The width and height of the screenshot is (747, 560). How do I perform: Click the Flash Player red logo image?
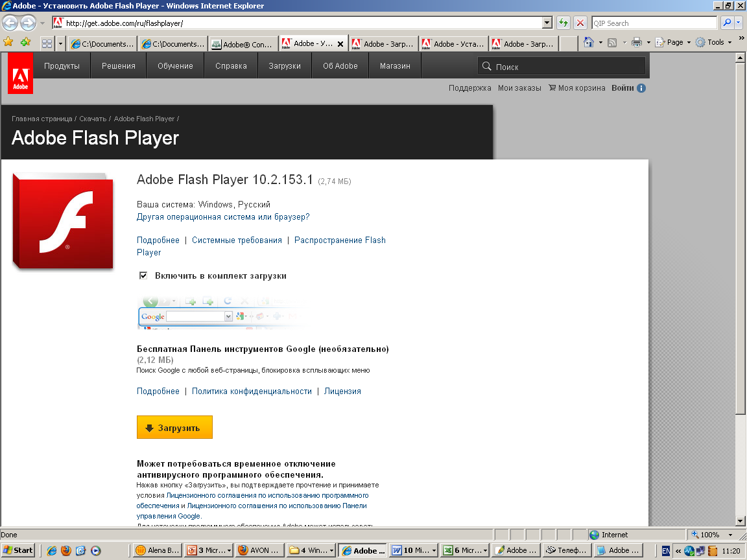(x=63, y=222)
